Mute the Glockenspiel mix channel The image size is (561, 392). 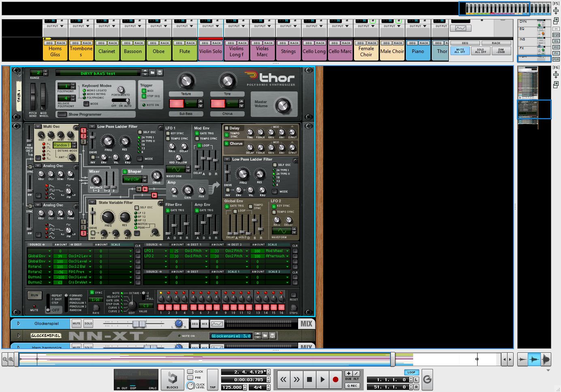pos(77,324)
